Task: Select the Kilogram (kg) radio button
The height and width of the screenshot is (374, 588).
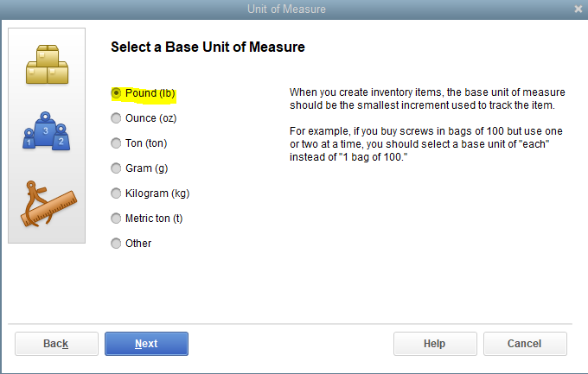Action: point(116,193)
